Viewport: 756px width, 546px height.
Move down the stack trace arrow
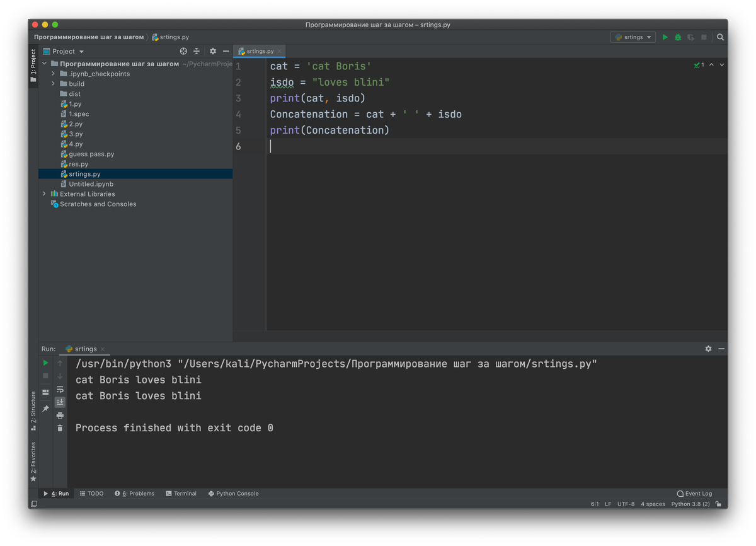point(60,376)
